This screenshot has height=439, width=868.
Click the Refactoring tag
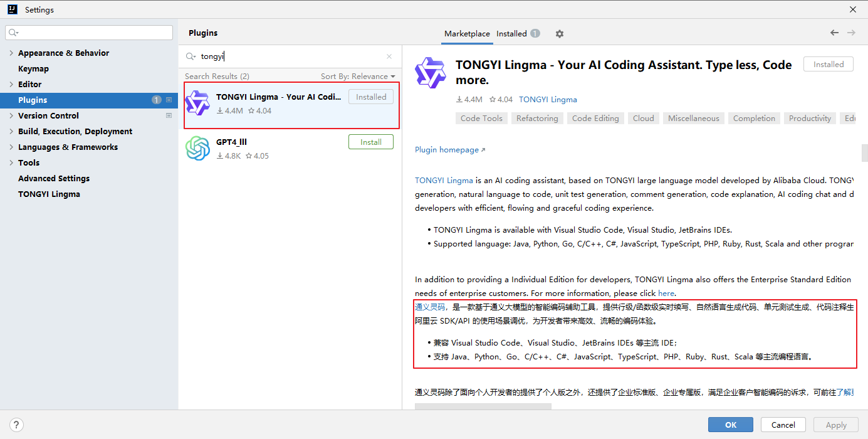[x=537, y=119]
